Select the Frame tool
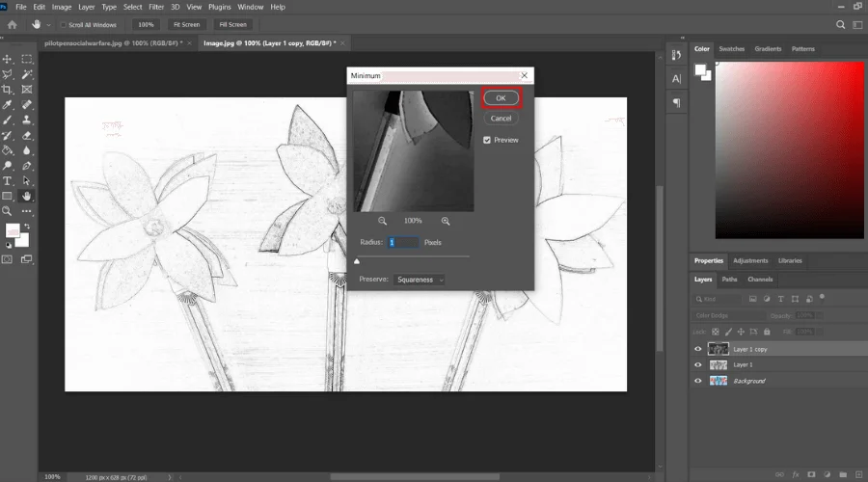Viewport: 868px width, 482px height. coord(27,90)
